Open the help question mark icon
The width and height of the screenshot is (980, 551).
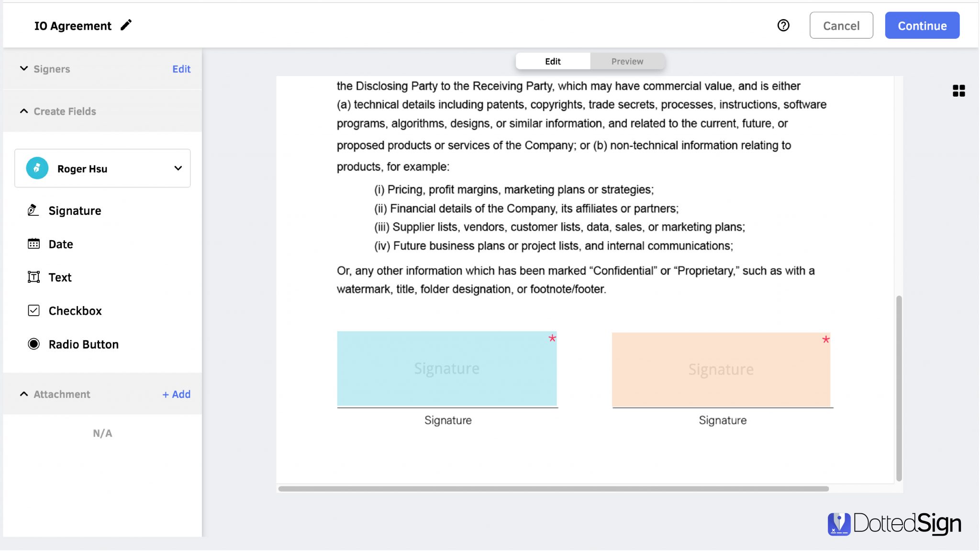tap(783, 25)
